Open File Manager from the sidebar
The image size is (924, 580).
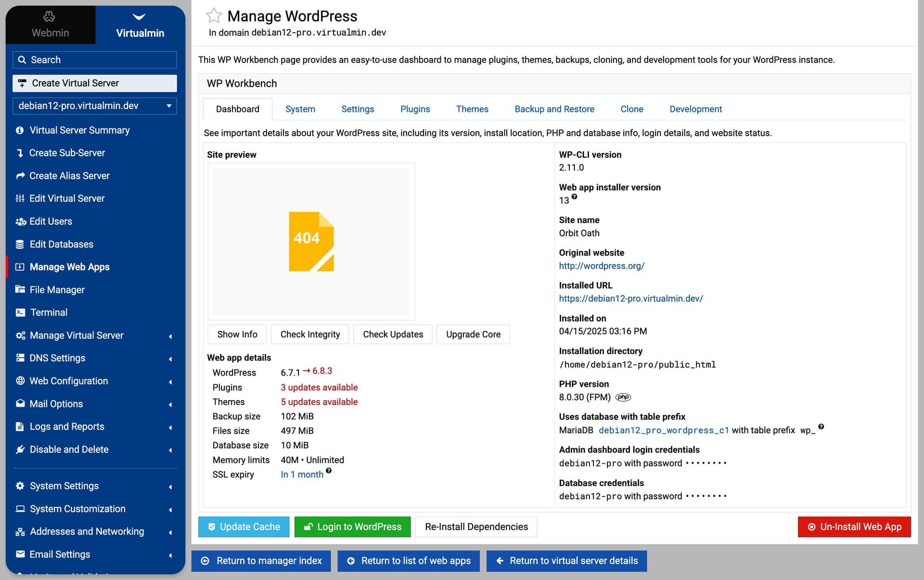coord(57,290)
